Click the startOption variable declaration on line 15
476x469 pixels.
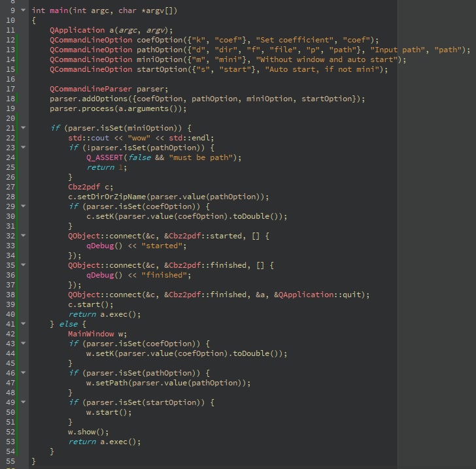point(162,69)
